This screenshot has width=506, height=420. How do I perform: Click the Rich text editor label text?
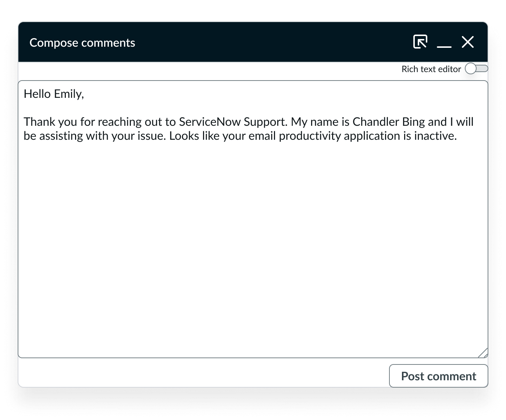coord(431,69)
